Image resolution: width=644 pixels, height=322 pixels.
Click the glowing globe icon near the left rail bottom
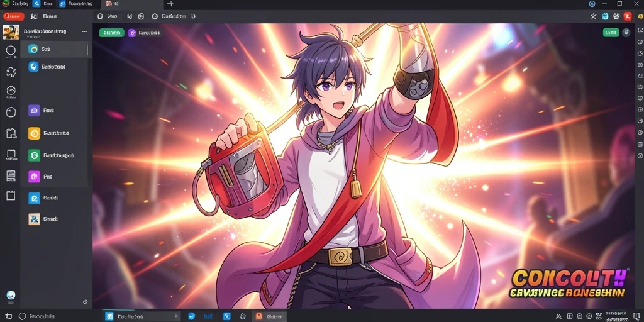tap(11, 295)
